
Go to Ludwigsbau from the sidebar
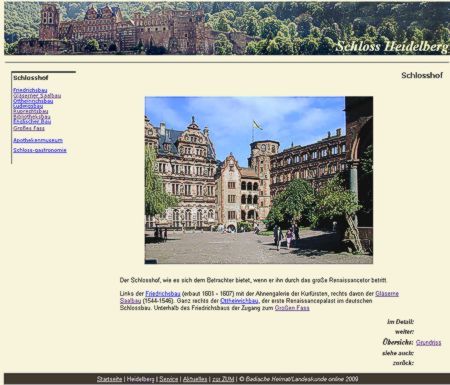coord(28,106)
